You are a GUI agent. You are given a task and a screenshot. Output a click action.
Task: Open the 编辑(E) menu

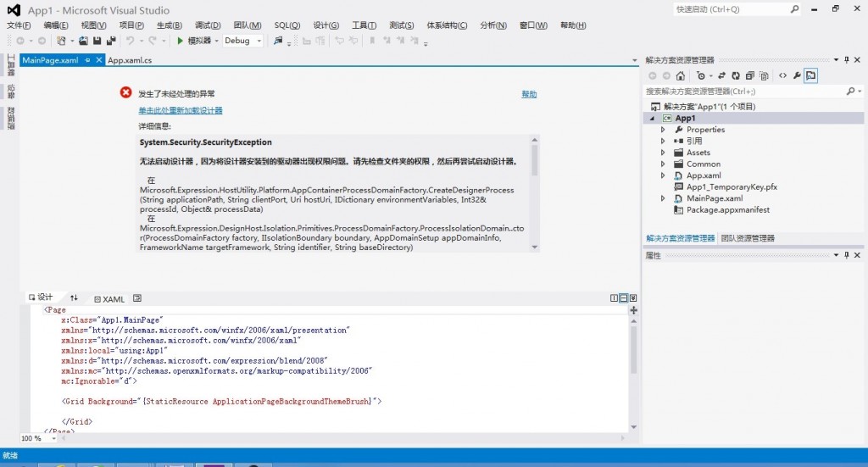[56, 25]
